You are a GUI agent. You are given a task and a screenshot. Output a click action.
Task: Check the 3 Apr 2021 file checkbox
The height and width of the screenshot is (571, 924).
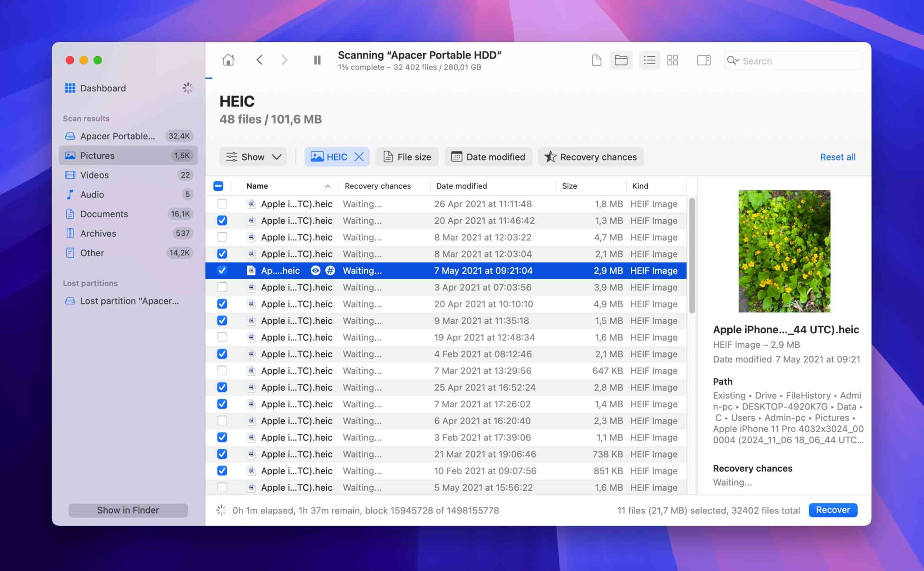click(x=222, y=287)
